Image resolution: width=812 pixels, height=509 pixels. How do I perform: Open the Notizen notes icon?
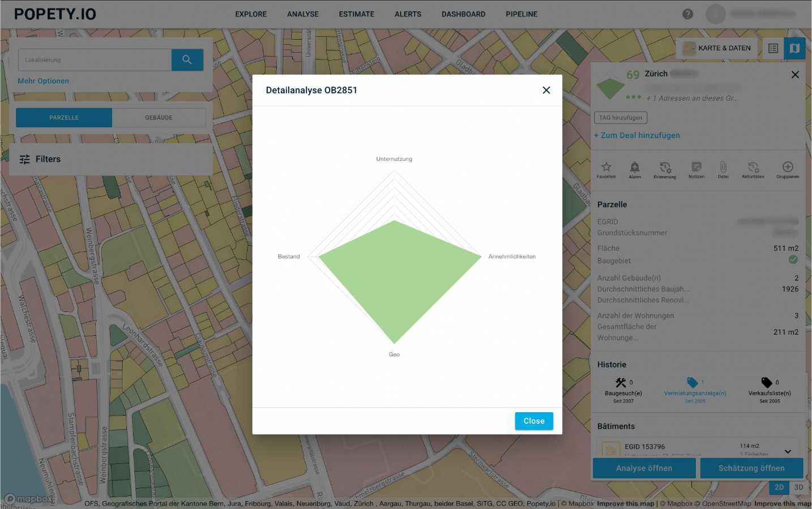696,167
